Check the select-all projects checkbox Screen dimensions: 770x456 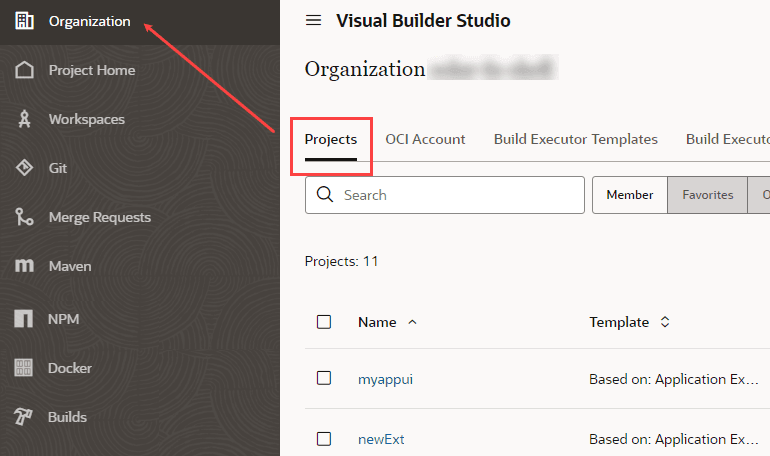coord(324,322)
